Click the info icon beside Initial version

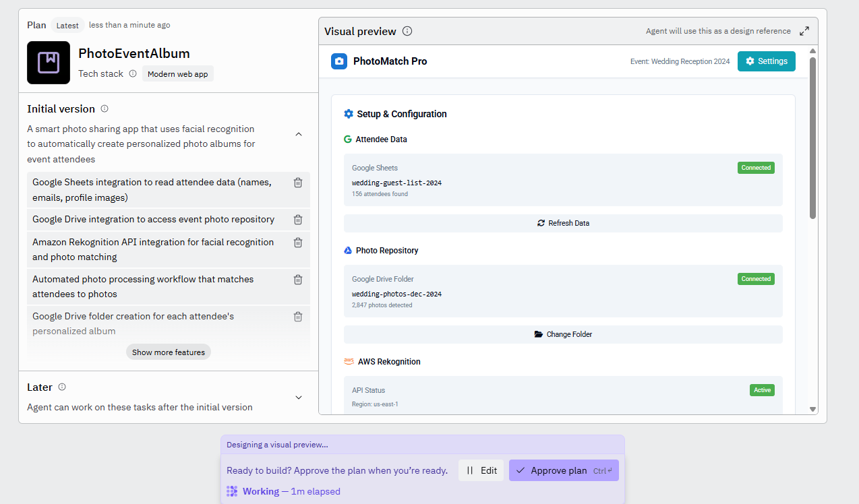105,108
